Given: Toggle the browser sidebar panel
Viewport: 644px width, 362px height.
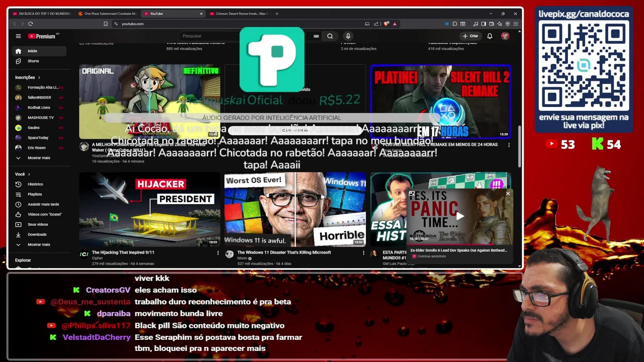Looking at the screenshot, I should click(x=484, y=24).
